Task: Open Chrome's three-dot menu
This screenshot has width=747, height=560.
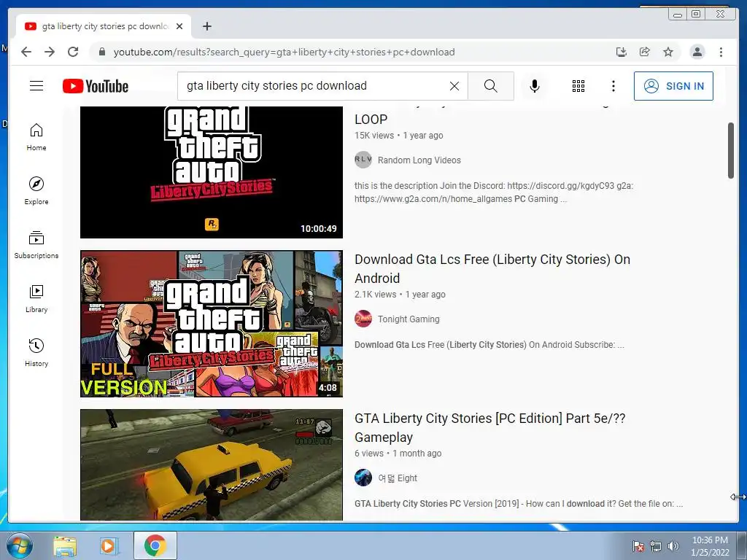Action: coord(721,52)
